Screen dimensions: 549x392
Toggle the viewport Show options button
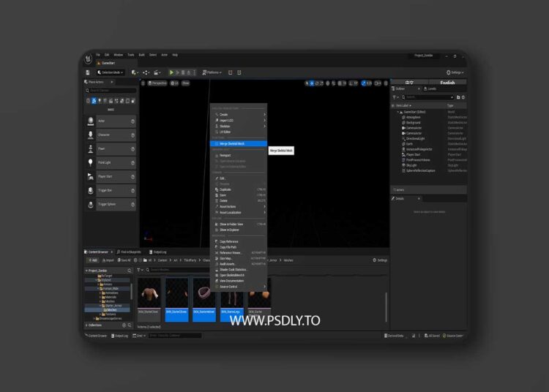186,83
